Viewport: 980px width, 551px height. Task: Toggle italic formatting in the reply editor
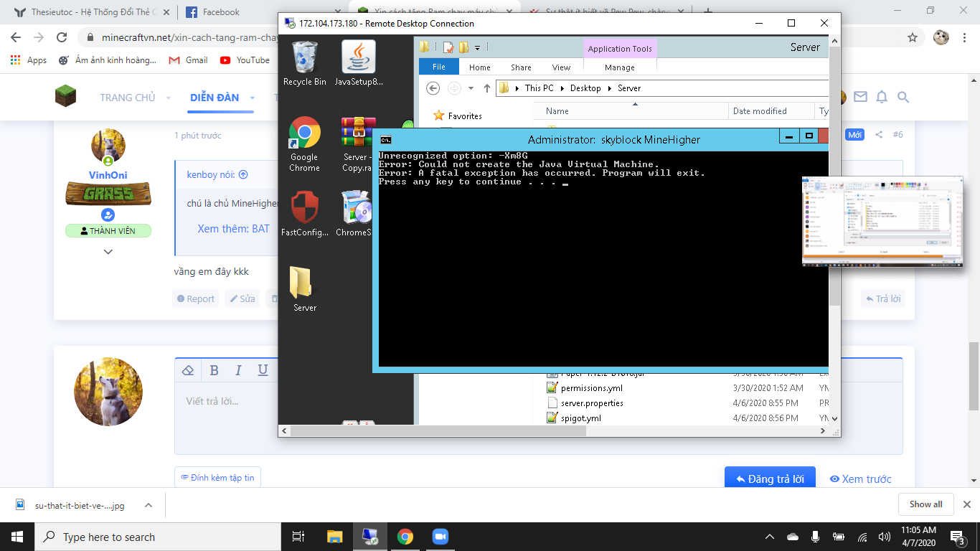point(238,370)
